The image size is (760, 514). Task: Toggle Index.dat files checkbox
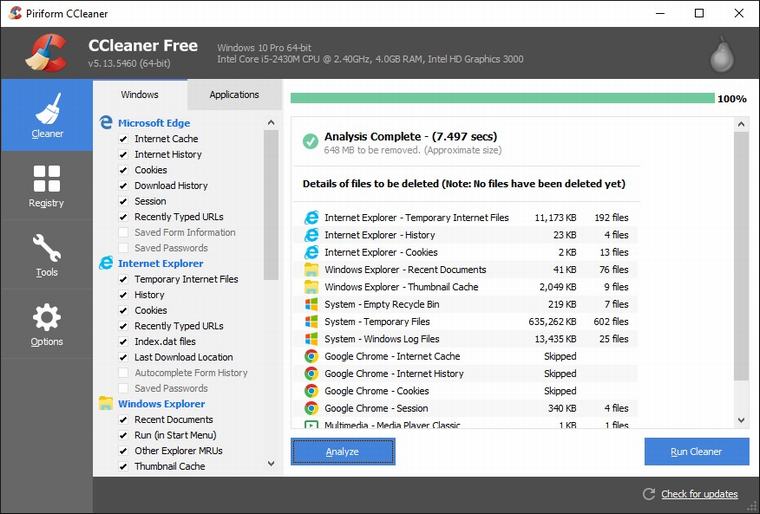click(124, 342)
